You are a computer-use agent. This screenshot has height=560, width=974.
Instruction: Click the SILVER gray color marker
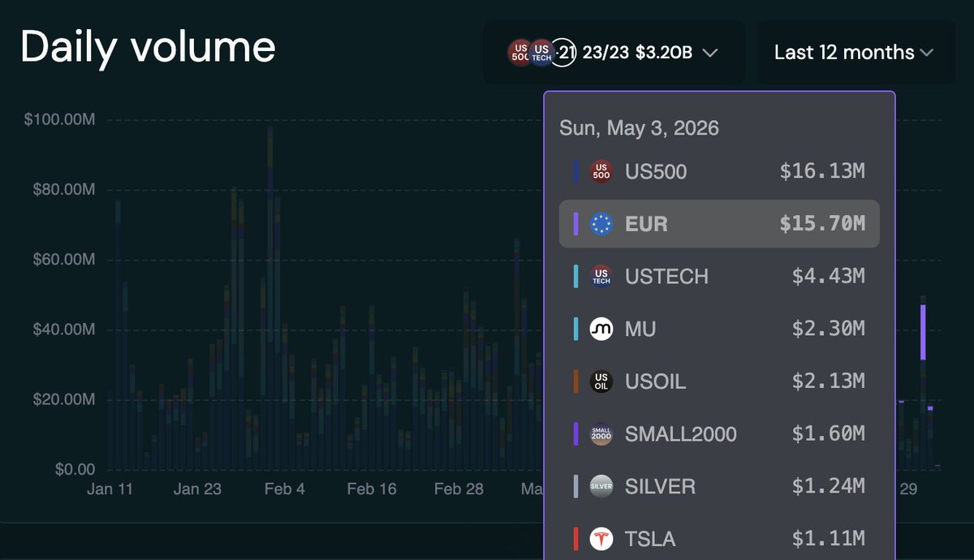[575, 486]
